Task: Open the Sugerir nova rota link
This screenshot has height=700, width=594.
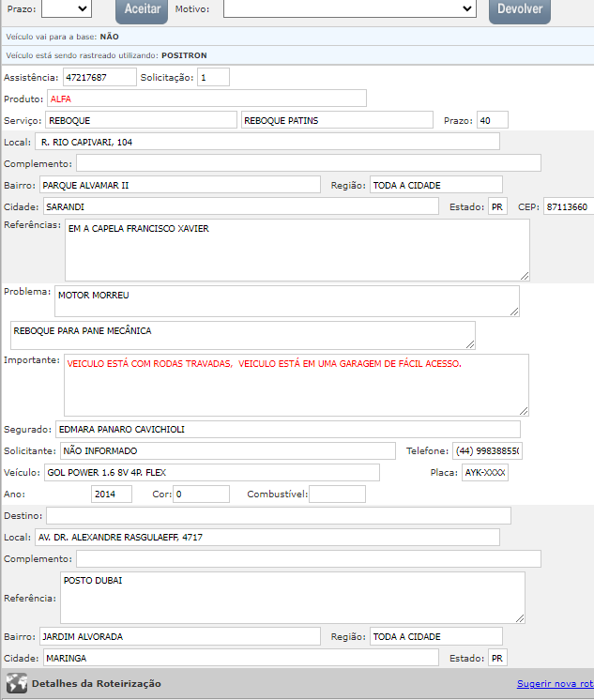Action: (x=555, y=684)
